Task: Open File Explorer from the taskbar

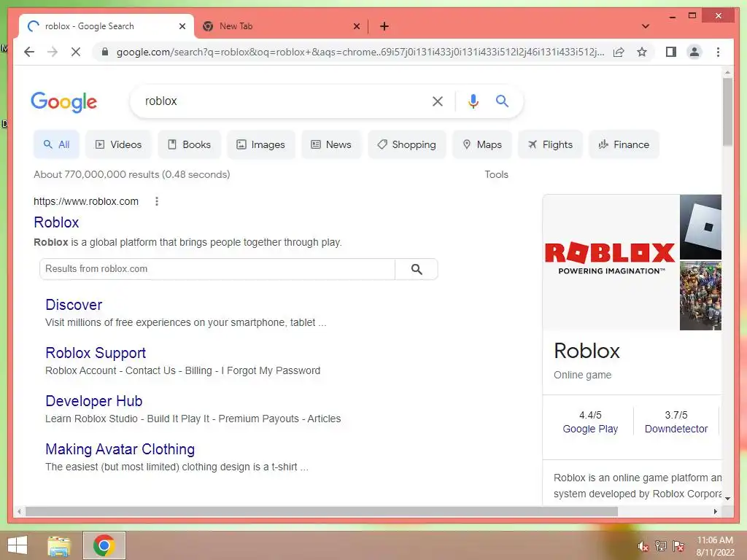Action: pos(59,545)
